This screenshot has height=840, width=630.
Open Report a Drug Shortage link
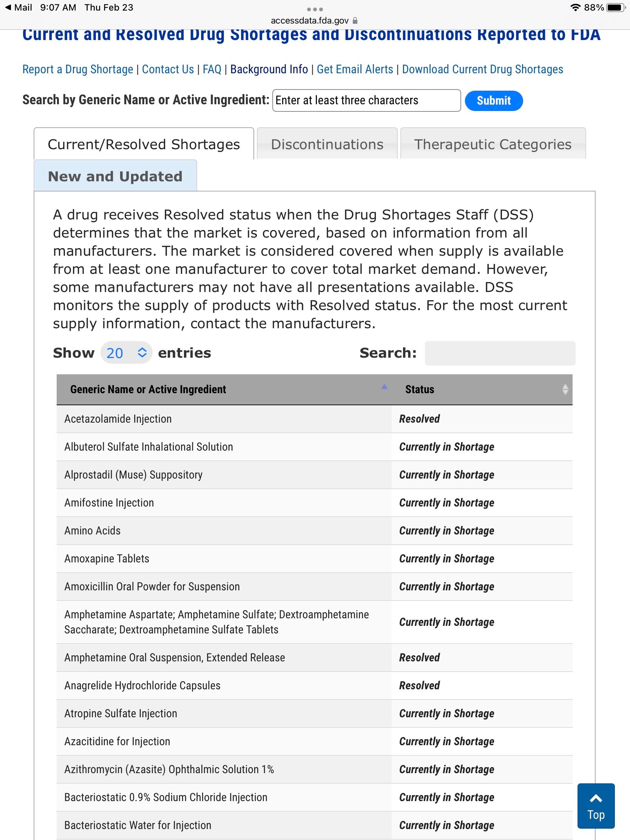click(x=77, y=69)
